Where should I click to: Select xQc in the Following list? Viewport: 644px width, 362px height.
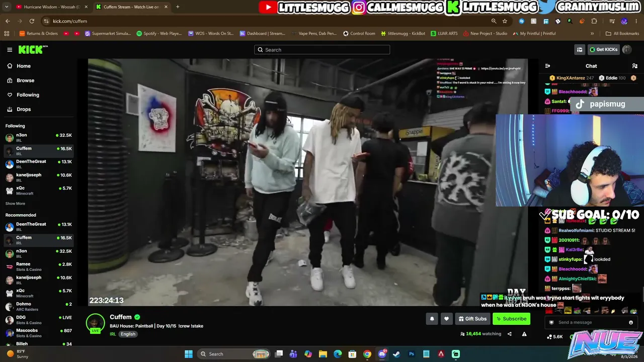click(x=38, y=191)
